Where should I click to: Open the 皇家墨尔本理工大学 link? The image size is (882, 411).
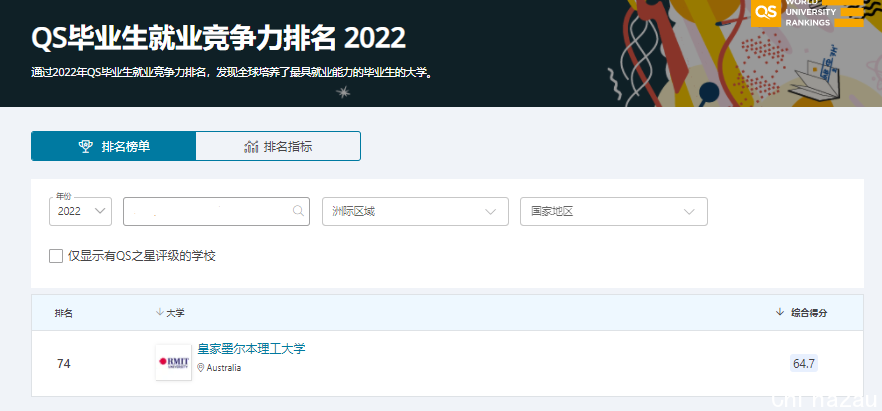pos(251,349)
